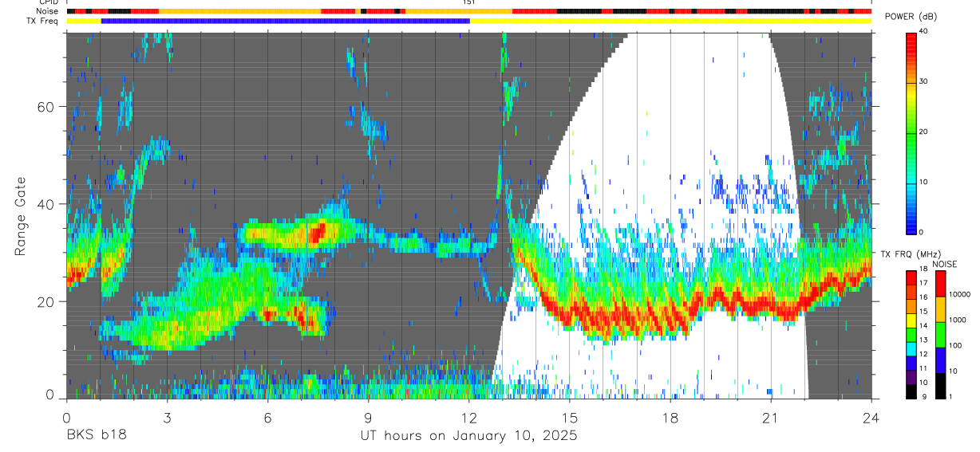This screenshot has width=980, height=452.
Task: Pick the yellow 14–15 MHz frequency swatch
Action: pyautogui.click(x=911, y=320)
